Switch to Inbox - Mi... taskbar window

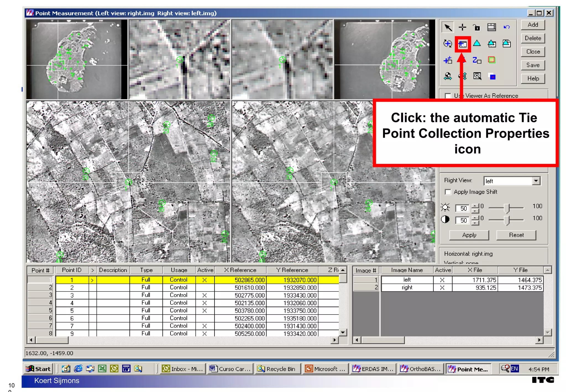[x=183, y=369]
